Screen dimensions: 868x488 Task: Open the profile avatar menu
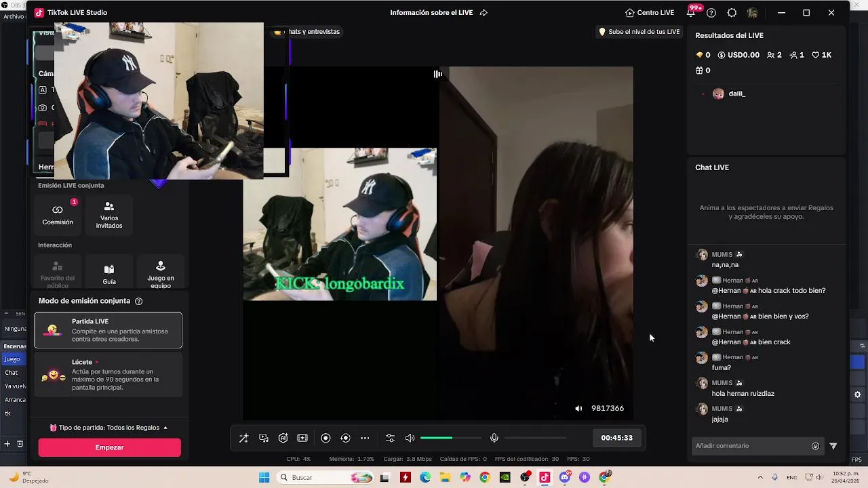[x=752, y=12]
